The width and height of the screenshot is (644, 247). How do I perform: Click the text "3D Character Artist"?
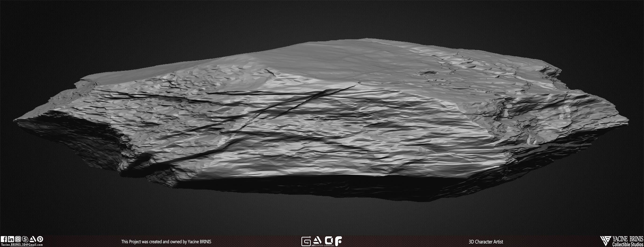(486, 242)
